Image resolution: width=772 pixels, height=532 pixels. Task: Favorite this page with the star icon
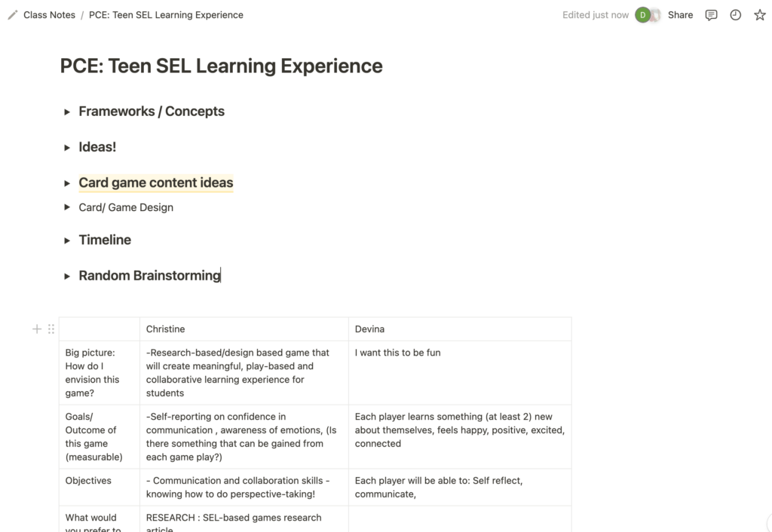click(760, 15)
